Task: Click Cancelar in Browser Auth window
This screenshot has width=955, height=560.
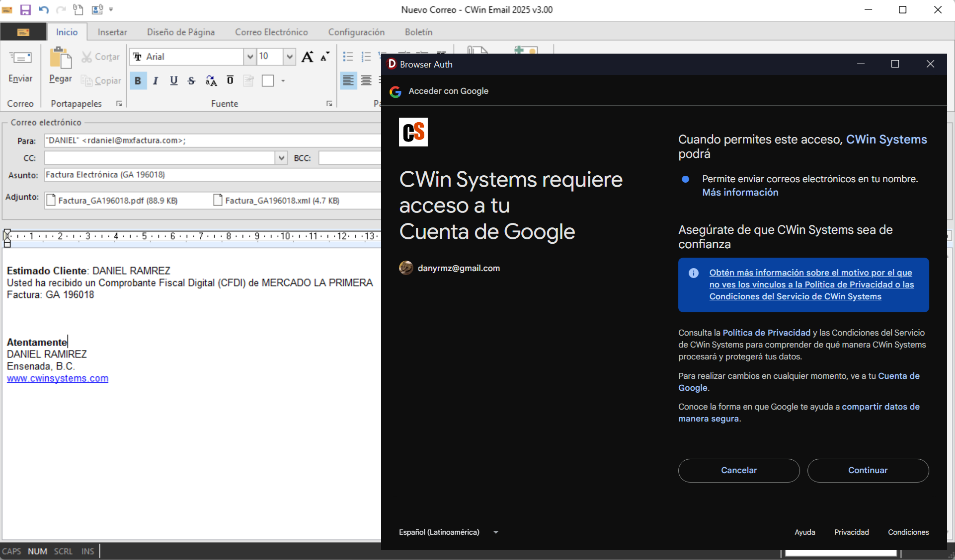Action: coord(739,470)
